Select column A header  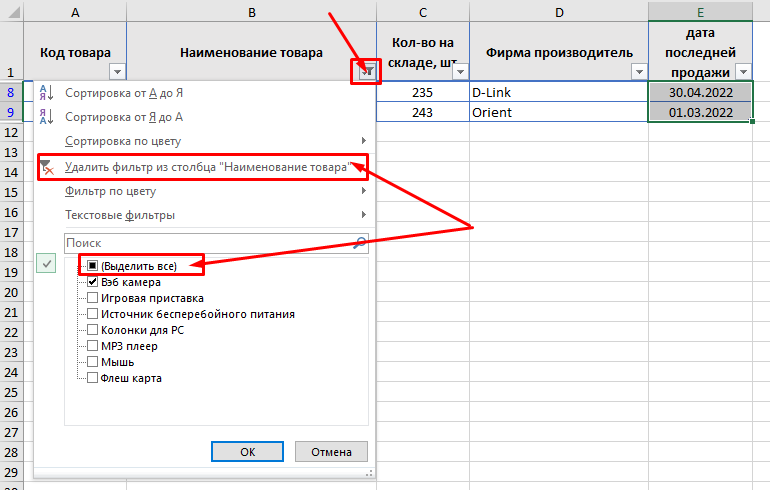tap(75, 12)
